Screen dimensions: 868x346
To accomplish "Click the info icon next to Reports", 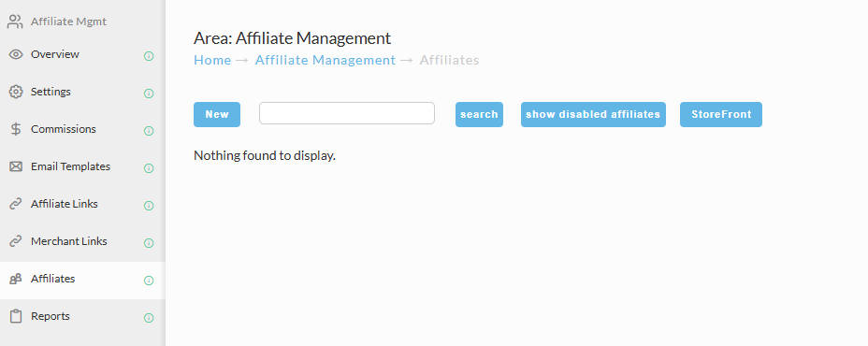I will click(149, 318).
